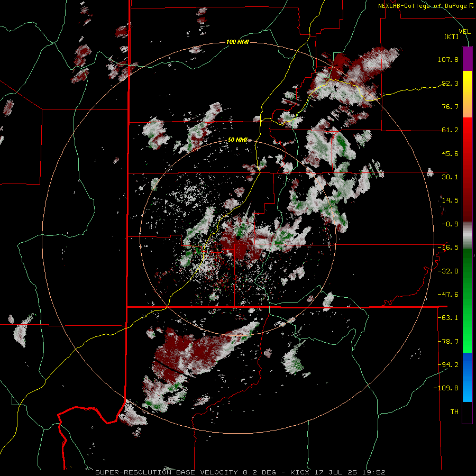
Task: Click the [KT] units label
Action: (452, 36)
